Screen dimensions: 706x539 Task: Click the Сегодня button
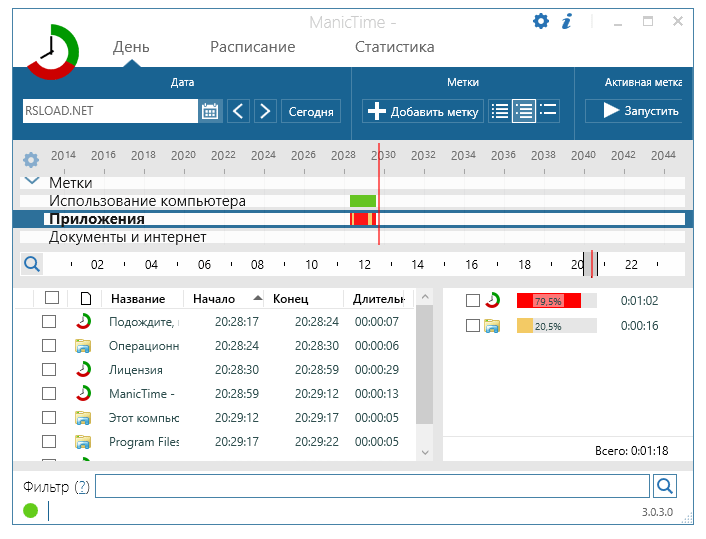[311, 111]
